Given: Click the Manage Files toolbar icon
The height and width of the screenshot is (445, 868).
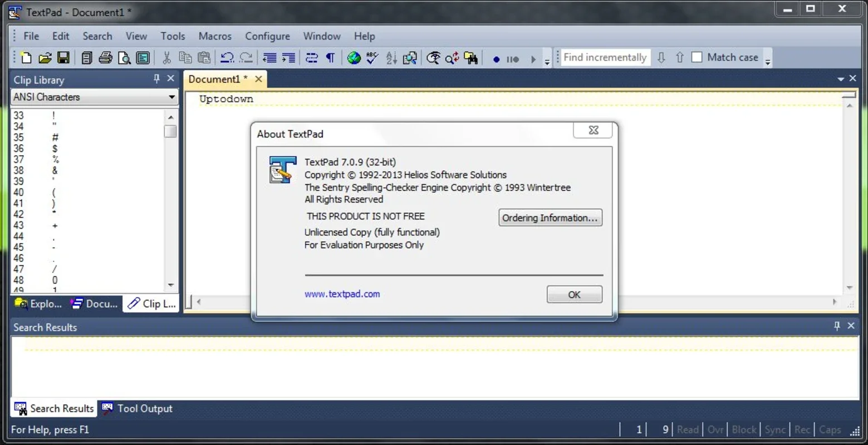Looking at the screenshot, I should click(x=87, y=58).
